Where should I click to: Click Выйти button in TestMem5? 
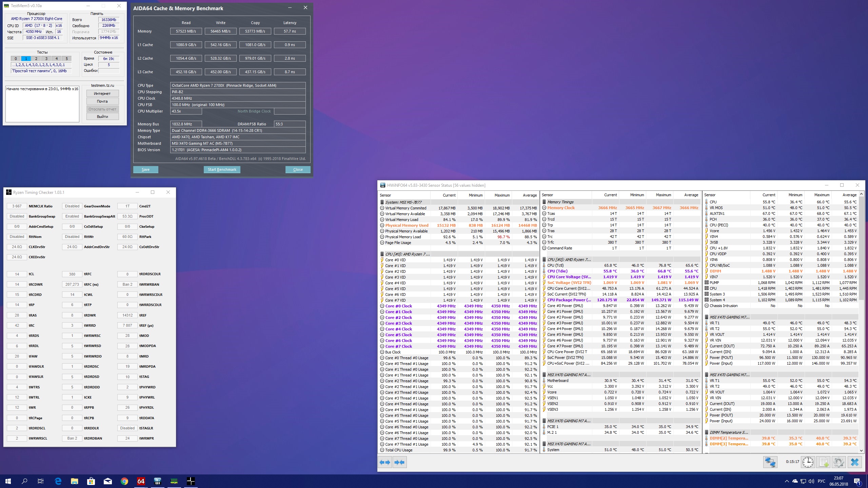point(102,117)
